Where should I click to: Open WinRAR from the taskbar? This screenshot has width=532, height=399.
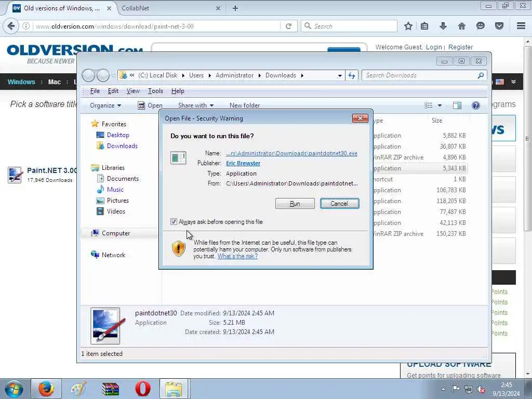pyautogui.click(x=111, y=389)
